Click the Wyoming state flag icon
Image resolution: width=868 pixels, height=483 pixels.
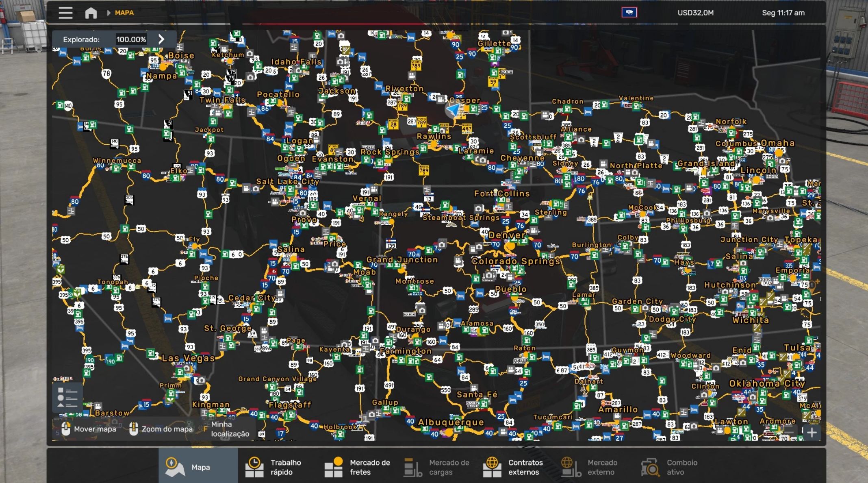tap(629, 13)
